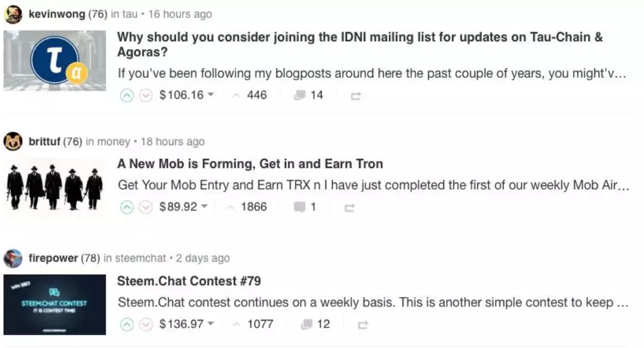Expand the $89.92 payout dropdown
Screen dimensions: 644x348
184,207
